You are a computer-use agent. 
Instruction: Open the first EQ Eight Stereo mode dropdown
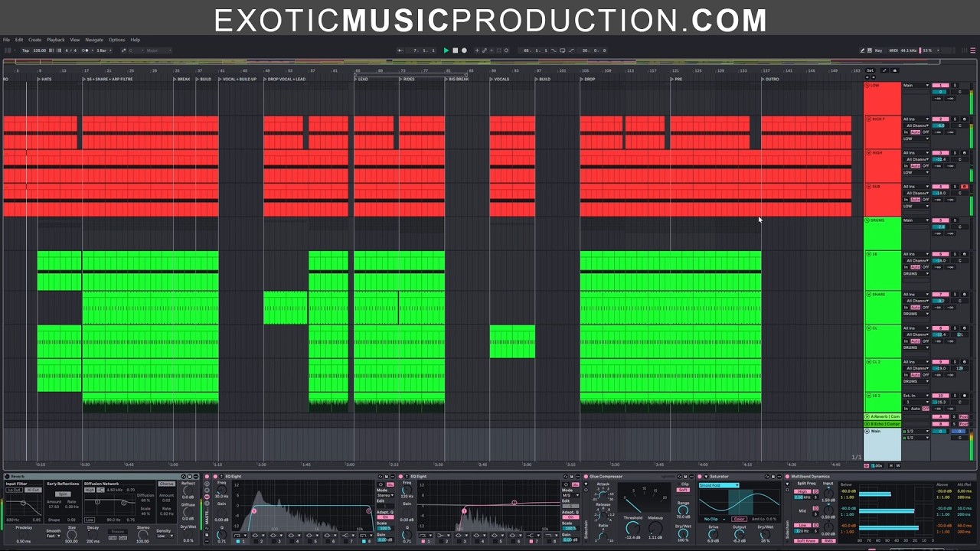[x=384, y=495]
